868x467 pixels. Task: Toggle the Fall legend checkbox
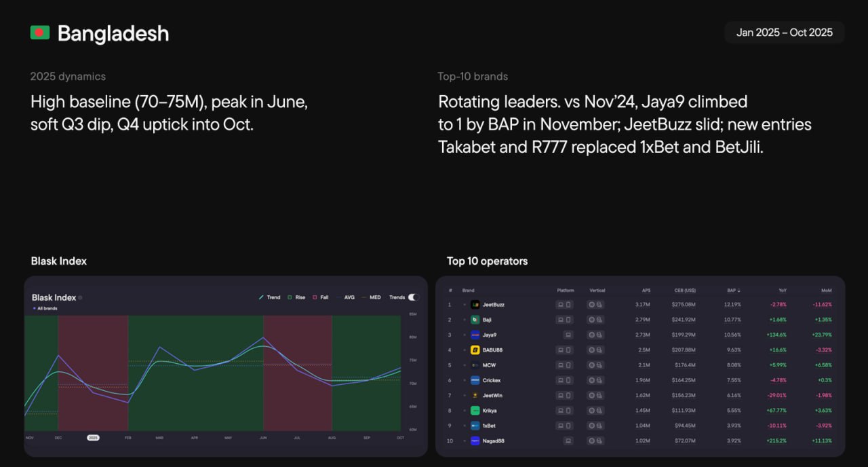click(315, 297)
